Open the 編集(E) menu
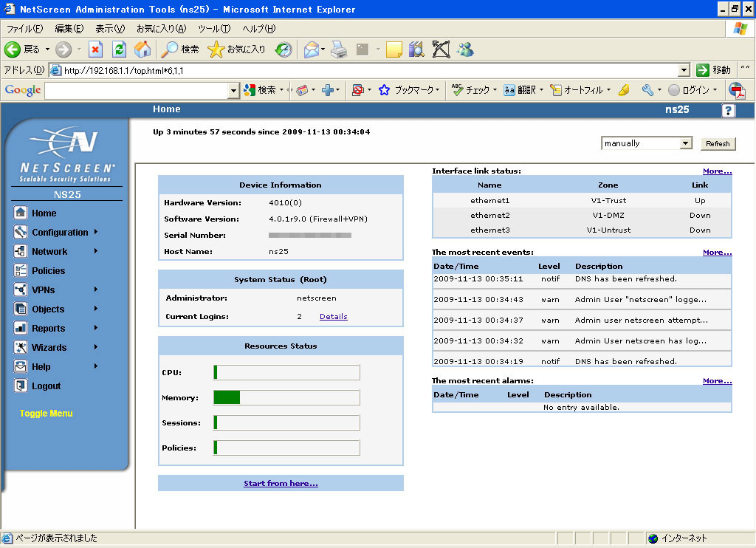756x548 pixels. coord(69,29)
